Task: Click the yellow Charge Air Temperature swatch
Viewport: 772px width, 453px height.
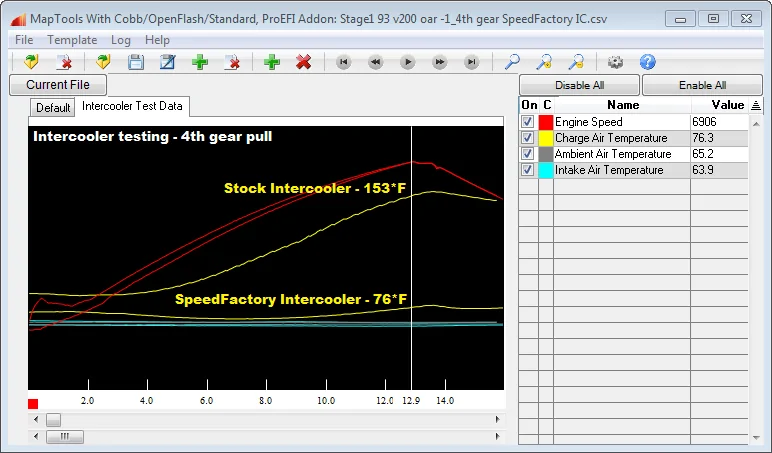Action: [x=546, y=138]
